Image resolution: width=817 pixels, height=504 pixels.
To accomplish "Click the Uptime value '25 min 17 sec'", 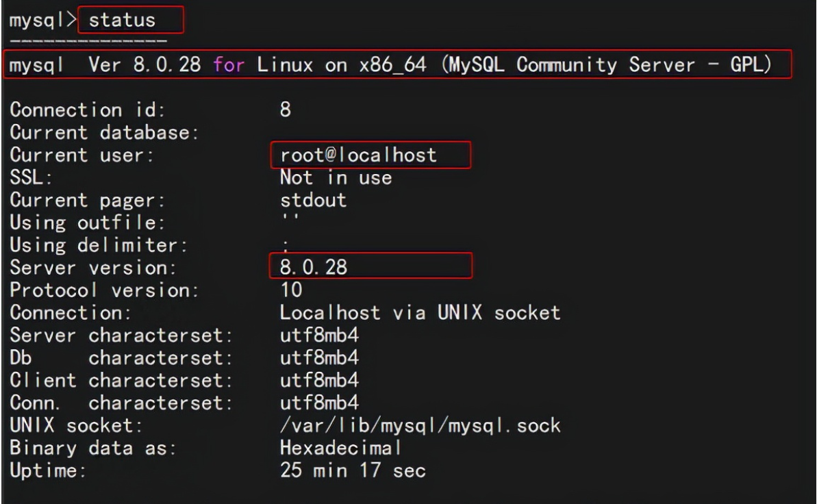I will point(353,471).
